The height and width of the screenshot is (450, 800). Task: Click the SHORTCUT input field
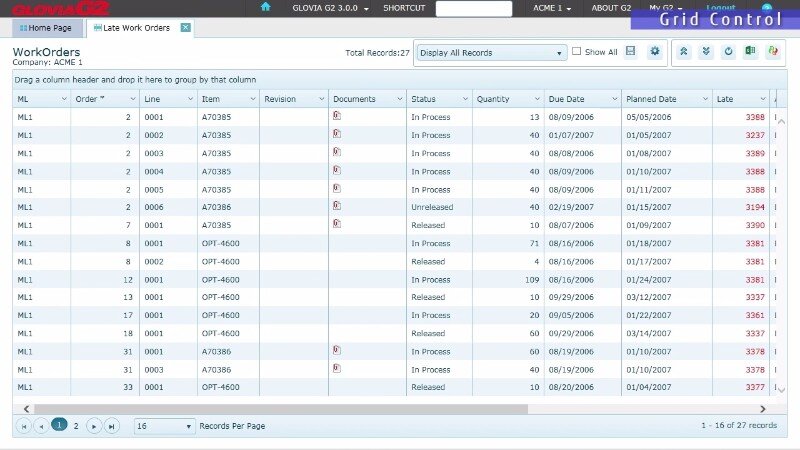pyautogui.click(x=473, y=8)
